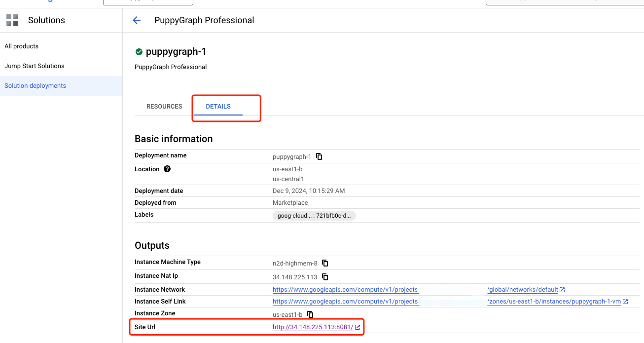Click the us-central1 Location value
The height and width of the screenshot is (343, 644).
(x=288, y=179)
